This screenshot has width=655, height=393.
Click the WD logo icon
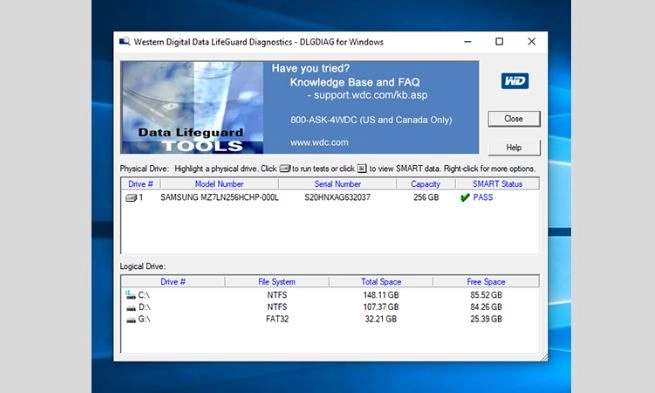click(x=515, y=81)
